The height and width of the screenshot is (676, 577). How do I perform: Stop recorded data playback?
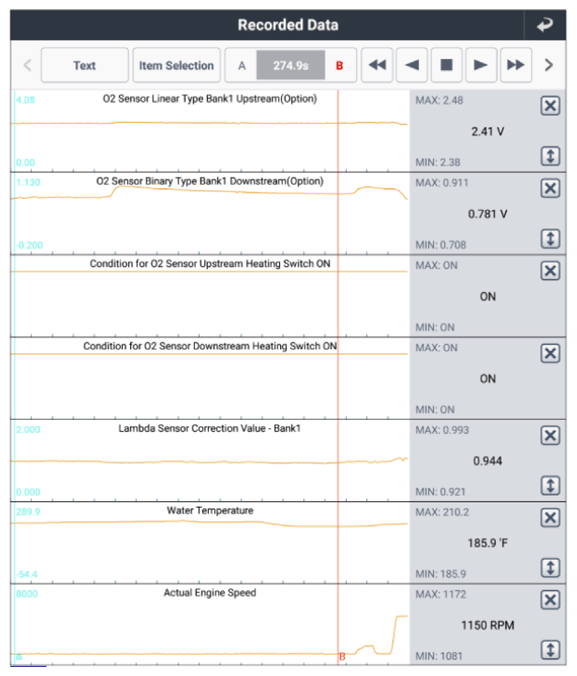[446, 65]
